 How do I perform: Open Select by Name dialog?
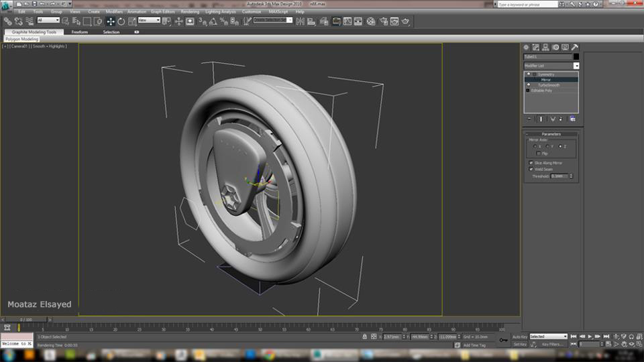click(76, 21)
